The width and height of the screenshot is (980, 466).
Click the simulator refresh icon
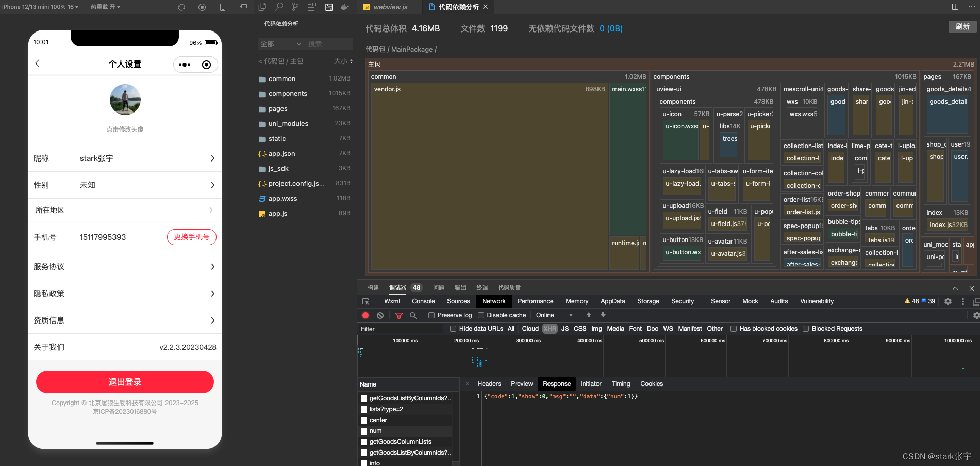181,7
